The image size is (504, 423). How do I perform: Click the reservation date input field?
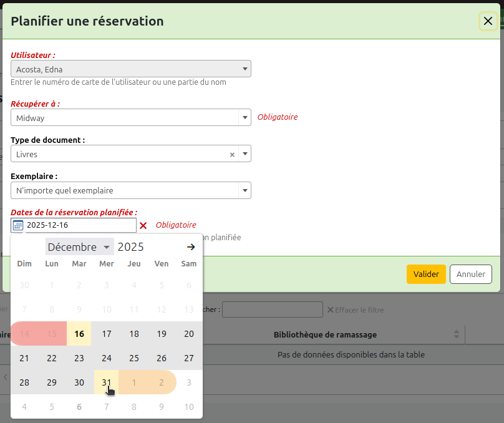[80, 225]
